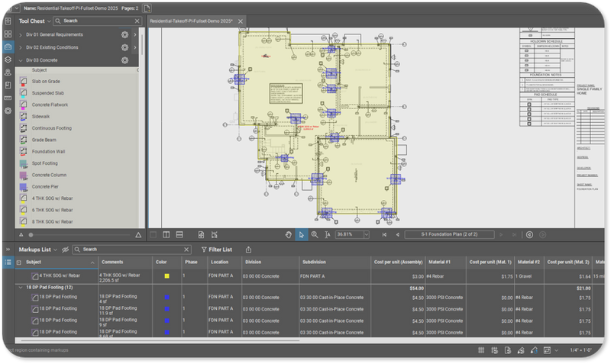The height and width of the screenshot is (364, 611).
Task: Open the Settings gear icon in left sidebar
Action: pyautogui.click(x=8, y=111)
